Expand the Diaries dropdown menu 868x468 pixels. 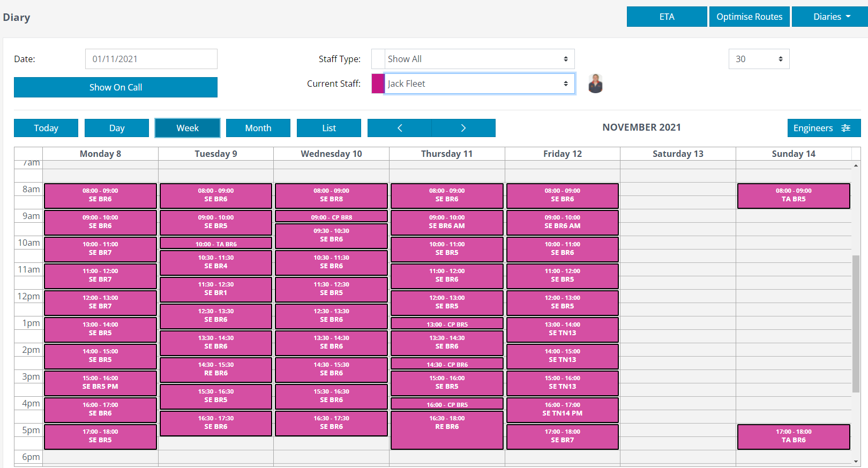tap(829, 17)
